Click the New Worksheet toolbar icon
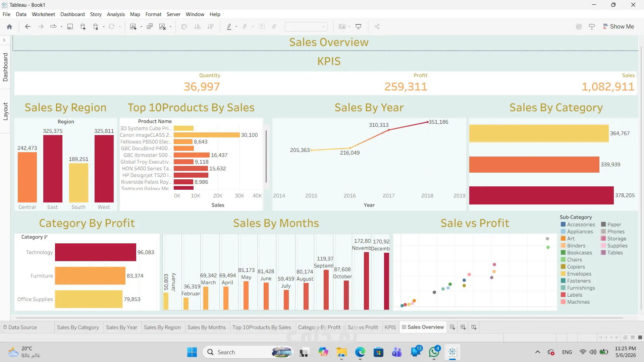Screen dimensions: 644x362 coord(133,27)
